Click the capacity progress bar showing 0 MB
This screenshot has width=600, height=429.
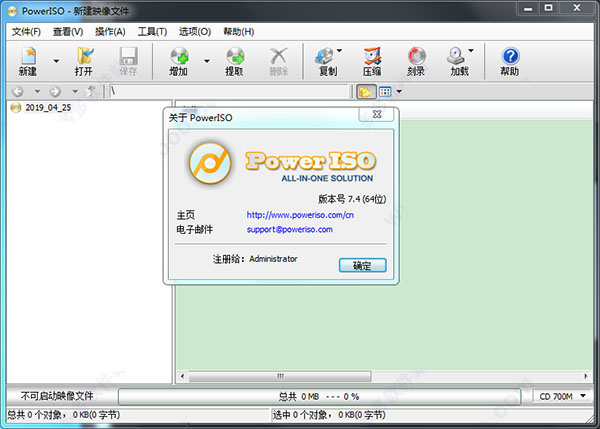[319, 396]
